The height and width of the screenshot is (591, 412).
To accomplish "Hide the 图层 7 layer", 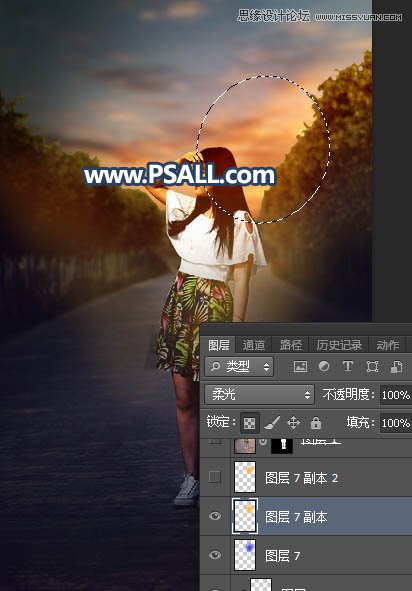I will coord(215,554).
